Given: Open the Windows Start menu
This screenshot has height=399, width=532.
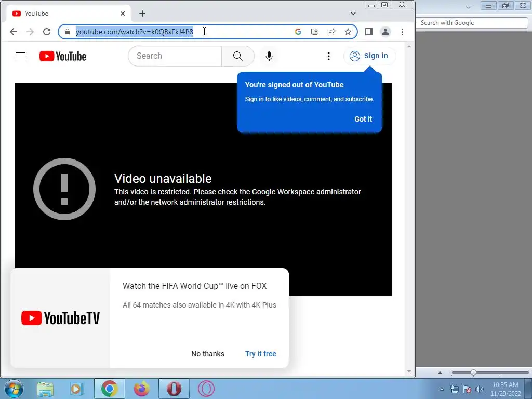Looking at the screenshot, I should pyautogui.click(x=14, y=389).
